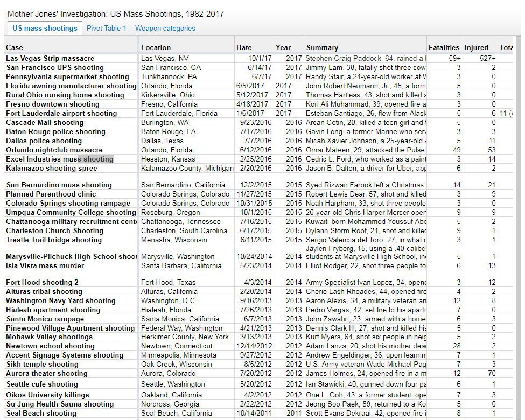Image resolution: width=525 pixels, height=420 pixels.
Task: Select the Case column header
Action: [x=71, y=47]
